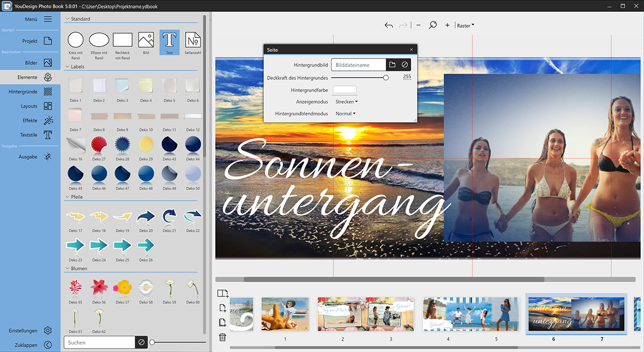Switch to the Hintergründe tab in the sidebar
644x352 pixels.
(30, 92)
